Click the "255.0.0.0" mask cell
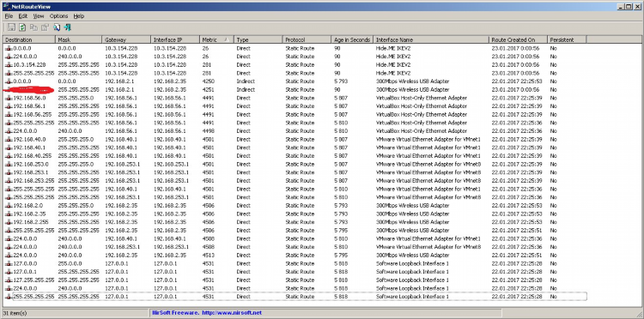Screen dimensions: 644x319 pos(70,263)
